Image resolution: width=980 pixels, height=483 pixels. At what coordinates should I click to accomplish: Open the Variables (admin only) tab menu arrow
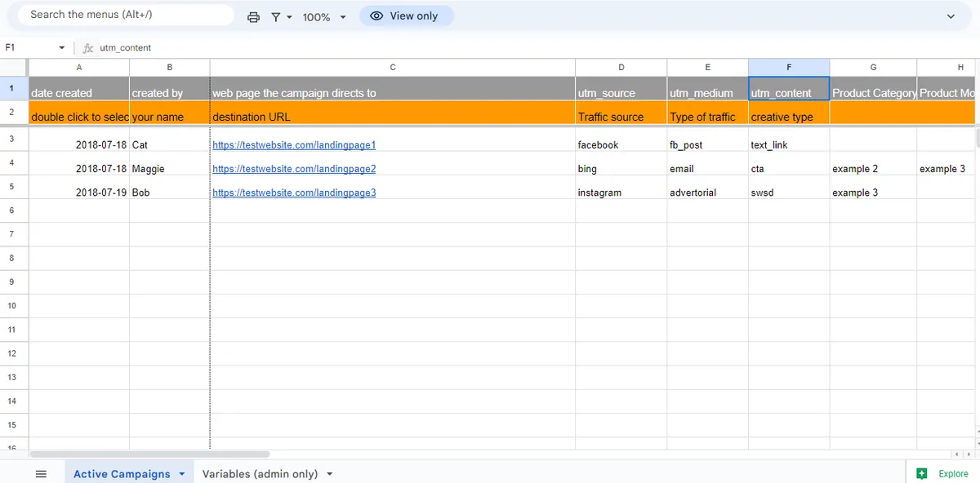pos(329,473)
